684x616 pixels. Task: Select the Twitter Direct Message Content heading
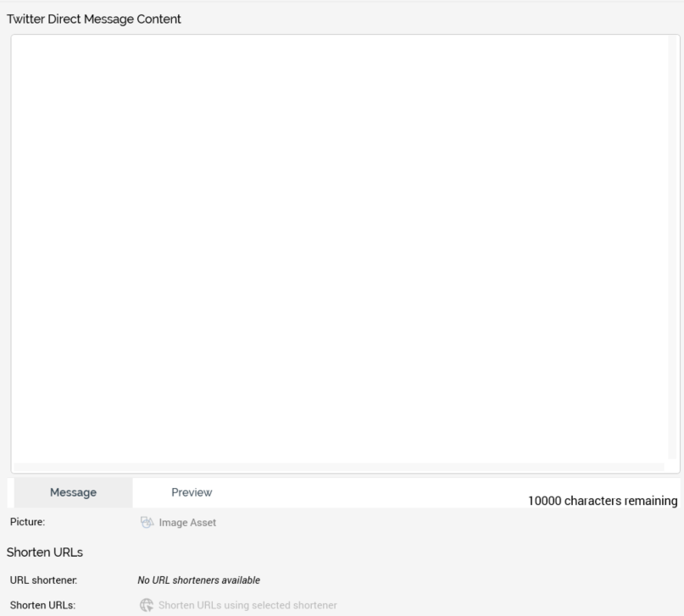click(93, 19)
